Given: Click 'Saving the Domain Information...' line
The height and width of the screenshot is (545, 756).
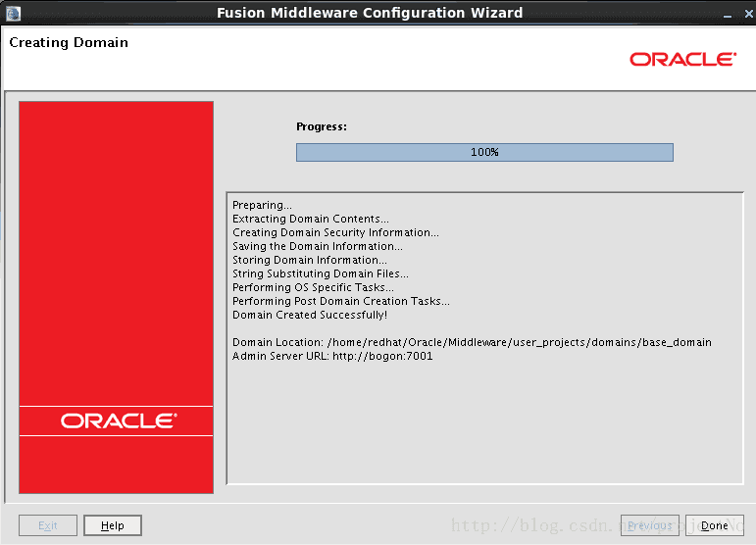Looking at the screenshot, I should pos(318,246).
